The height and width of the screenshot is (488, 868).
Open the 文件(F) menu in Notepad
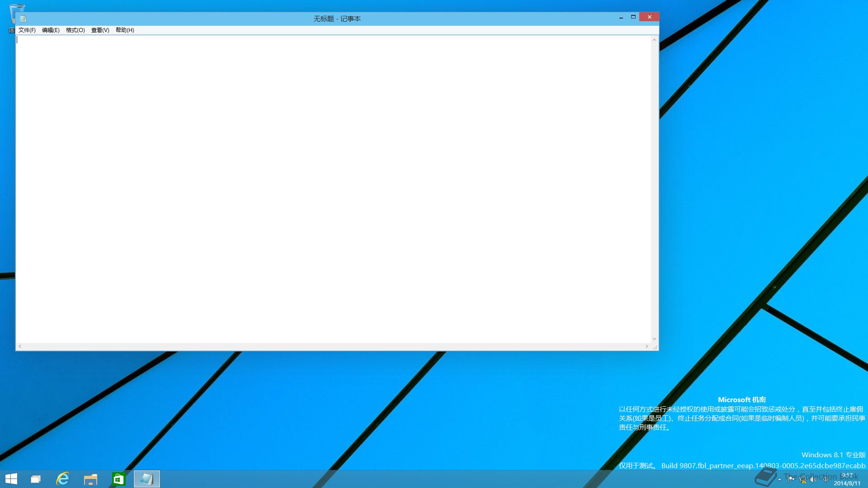(27, 30)
